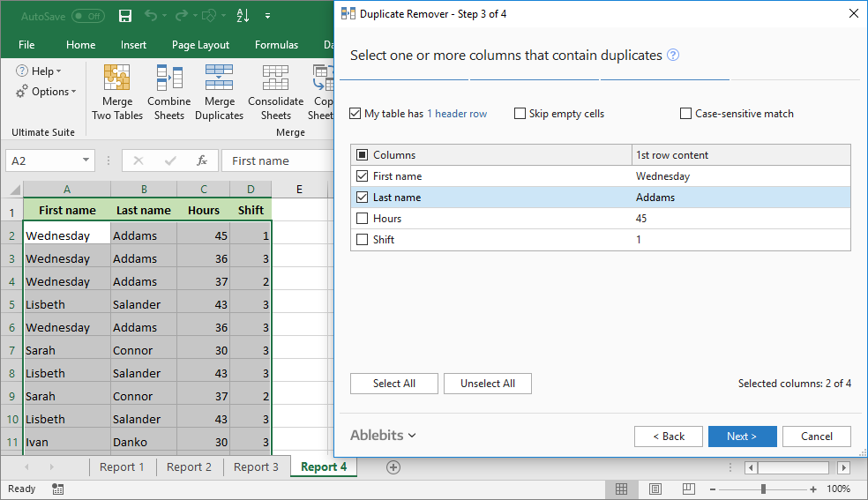Screen dimensions: 868x500
Task: Uncheck the Last name column checkbox
Action: (362, 197)
